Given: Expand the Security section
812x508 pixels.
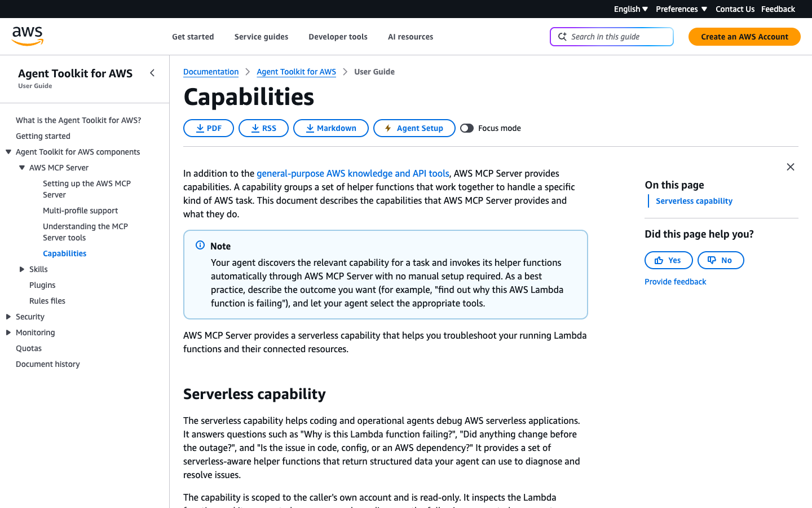Looking at the screenshot, I should click(x=8, y=317).
